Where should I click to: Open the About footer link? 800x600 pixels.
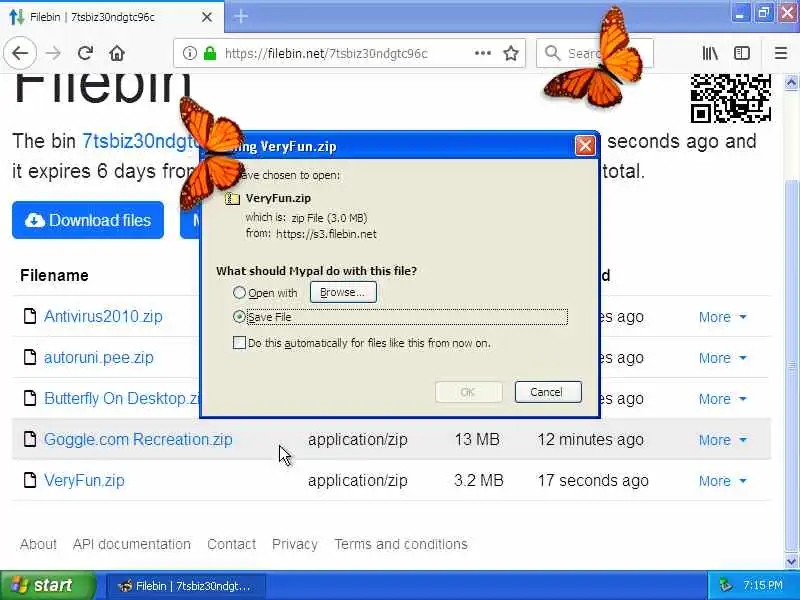tap(38, 544)
